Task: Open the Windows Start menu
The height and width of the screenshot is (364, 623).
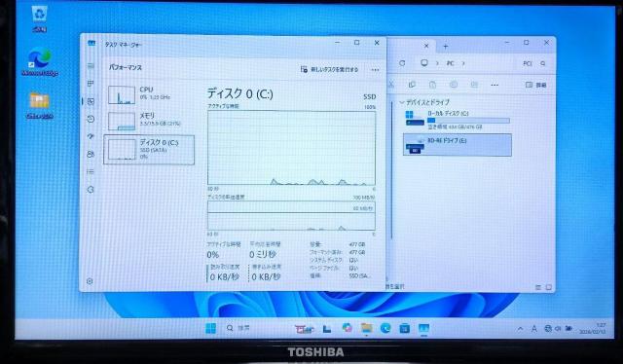Action: (x=211, y=328)
